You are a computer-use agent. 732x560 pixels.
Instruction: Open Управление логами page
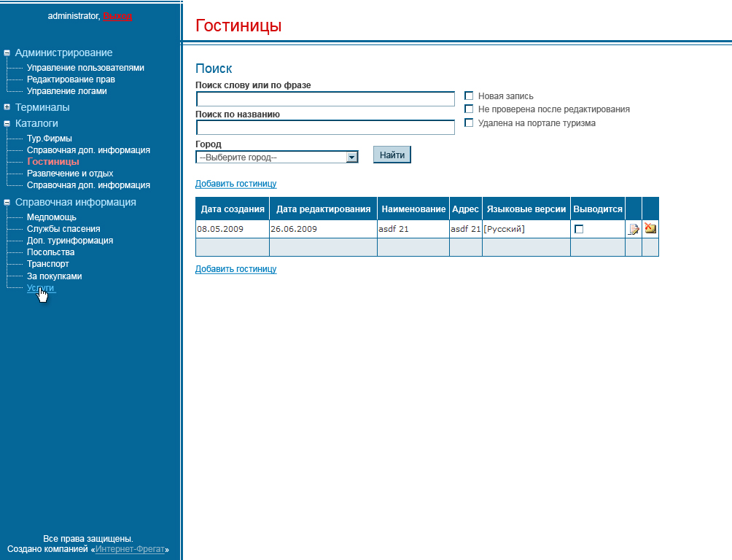(x=67, y=91)
